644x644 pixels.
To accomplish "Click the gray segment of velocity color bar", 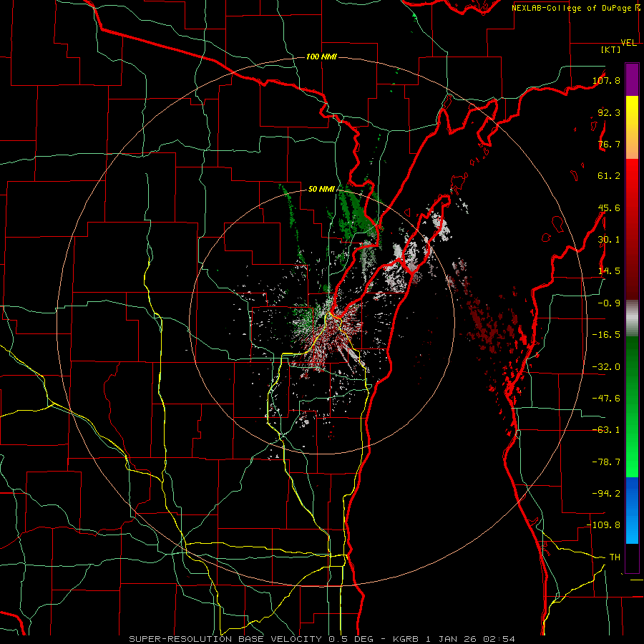I will pyautogui.click(x=632, y=318).
